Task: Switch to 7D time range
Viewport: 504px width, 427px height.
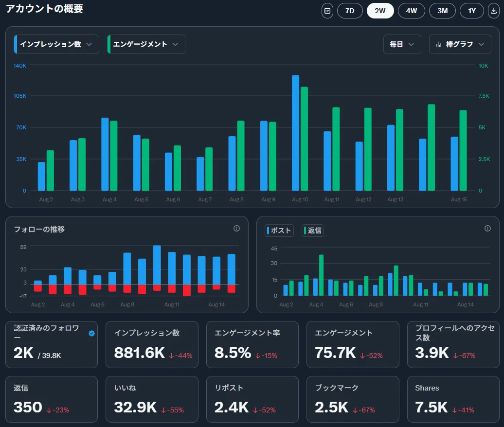Action: [x=350, y=11]
